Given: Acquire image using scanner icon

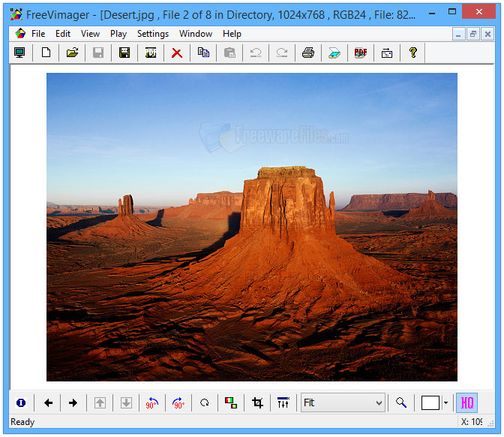Looking at the screenshot, I should (334, 53).
